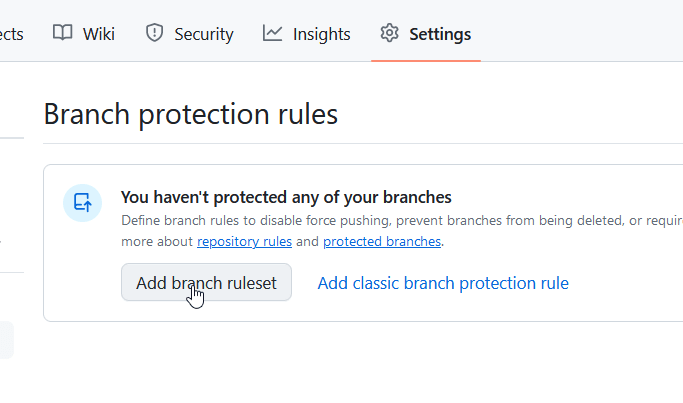Click Add classic branch protection rule
This screenshot has width=683, height=403.
coord(443,283)
